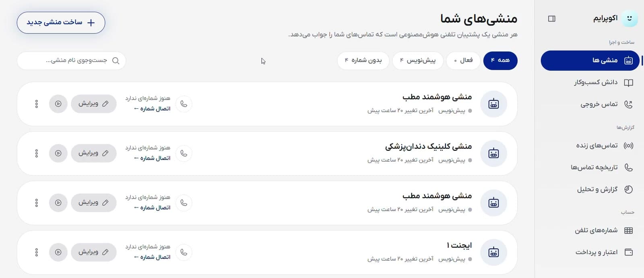Viewport: 644px width, 278px height.
Task: Open the منشی ها sidebar item
Action: (x=590, y=60)
